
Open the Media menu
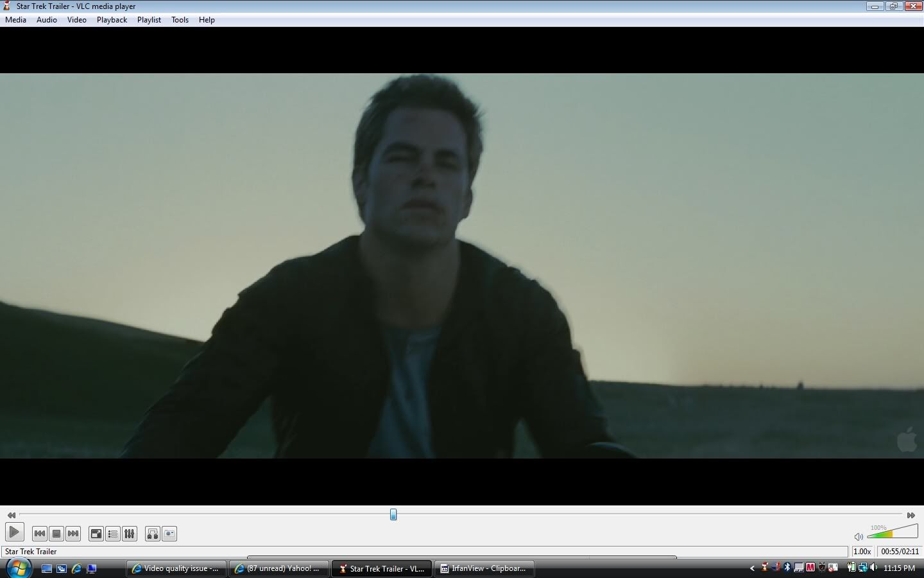coord(15,20)
